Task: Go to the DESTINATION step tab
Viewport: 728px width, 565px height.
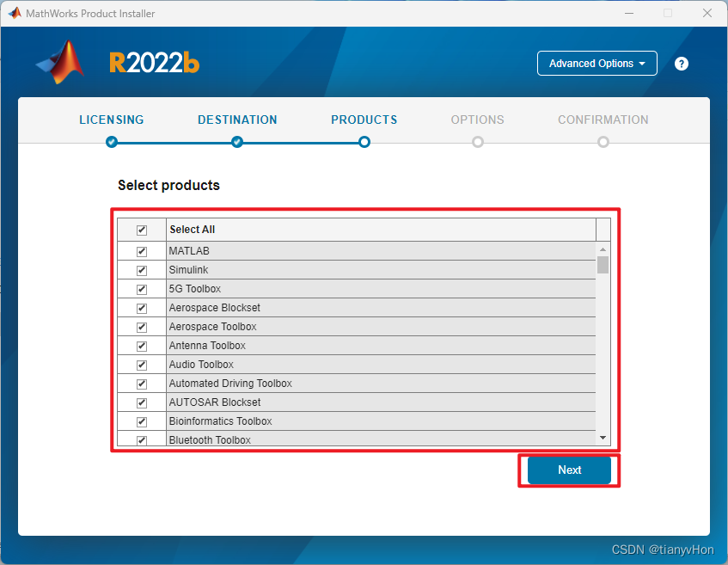Action: [x=237, y=120]
